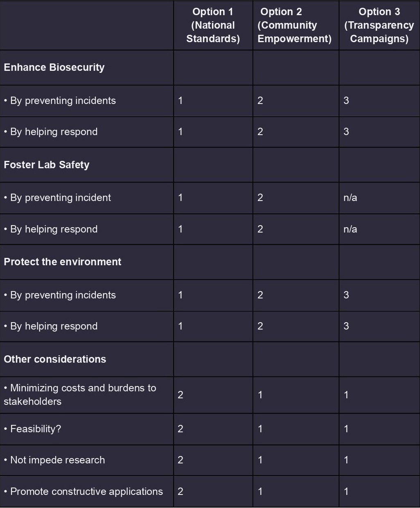420x508 pixels.
Task: Click the Option 3 (Transparency Campaigns) header
Action: pyautogui.click(x=379, y=25)
